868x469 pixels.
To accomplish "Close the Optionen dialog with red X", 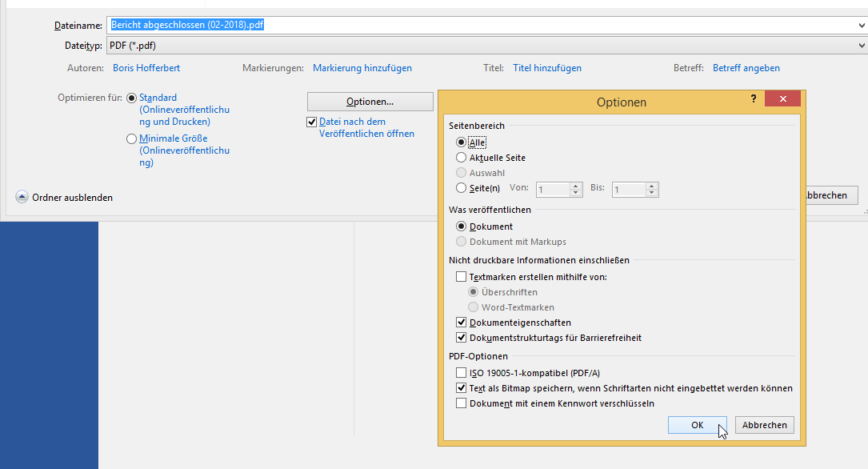I will pos(782,98).
